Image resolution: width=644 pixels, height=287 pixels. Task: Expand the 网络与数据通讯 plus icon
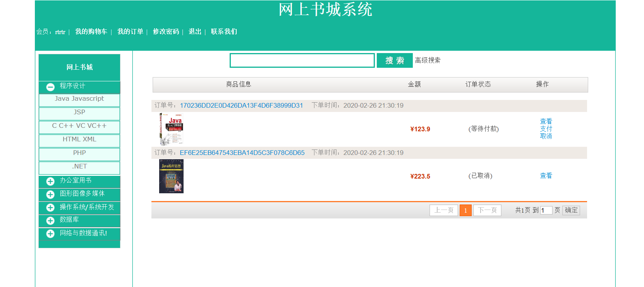coord(50,234)
